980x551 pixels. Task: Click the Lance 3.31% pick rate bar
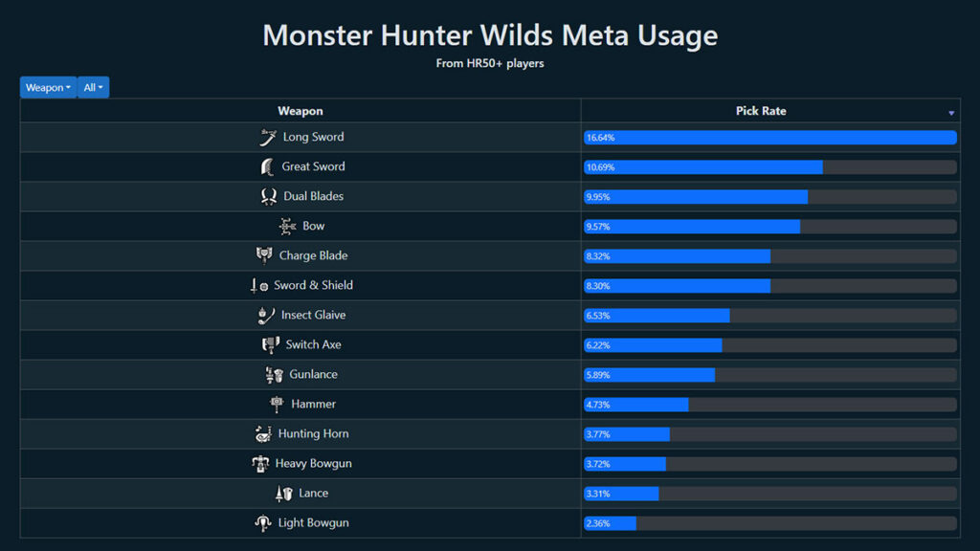click(622, 494)
